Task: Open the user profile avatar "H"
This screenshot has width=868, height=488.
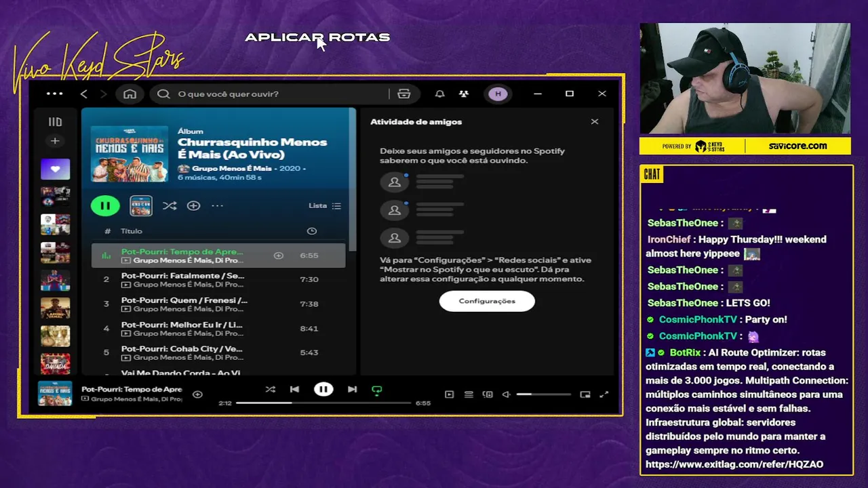Action: 498,94
